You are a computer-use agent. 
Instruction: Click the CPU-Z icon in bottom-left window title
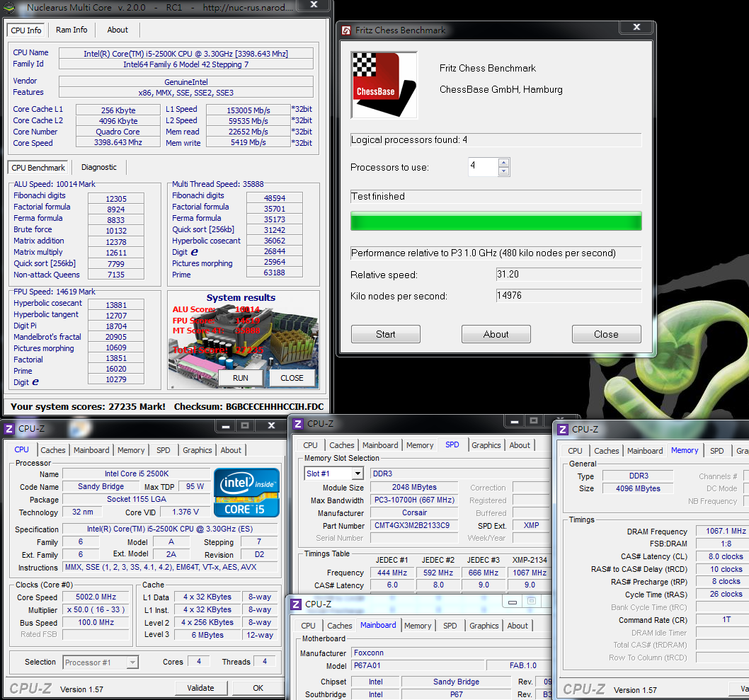coord(9,429)
